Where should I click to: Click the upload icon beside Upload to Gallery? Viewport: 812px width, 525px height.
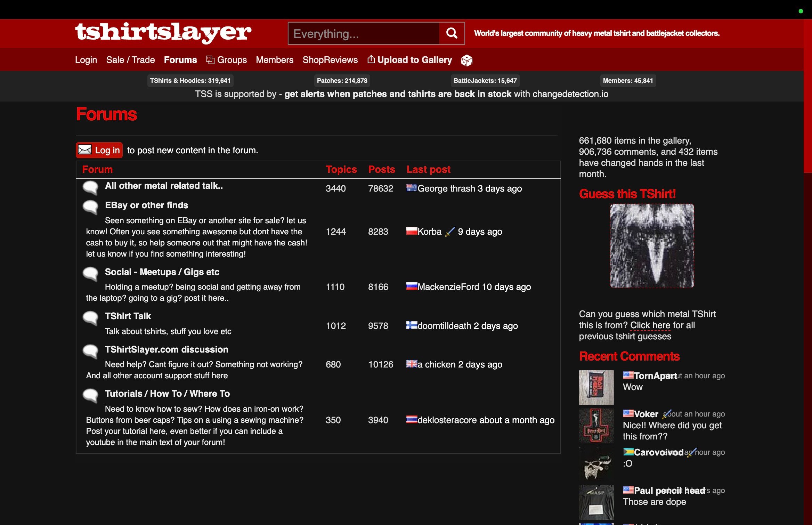pyautogui.click(x=371, y=59)
